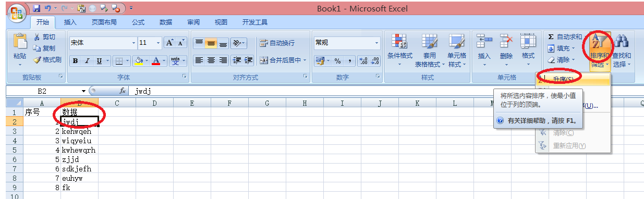
Task: Apply the accounting currency format
Action: click(x=320, y=61)
